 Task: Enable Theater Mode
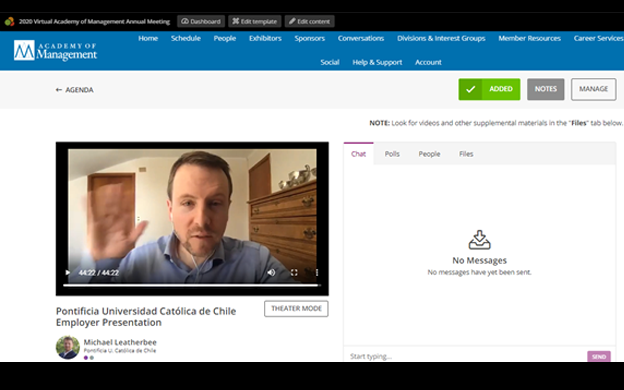point(296,308)
